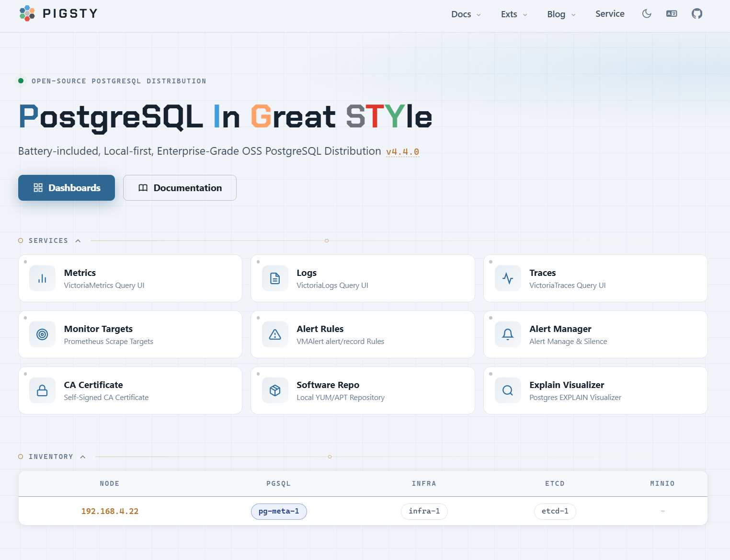
Task: Click the Alert Rules warning triangle icon
Action: click(275, 334)
